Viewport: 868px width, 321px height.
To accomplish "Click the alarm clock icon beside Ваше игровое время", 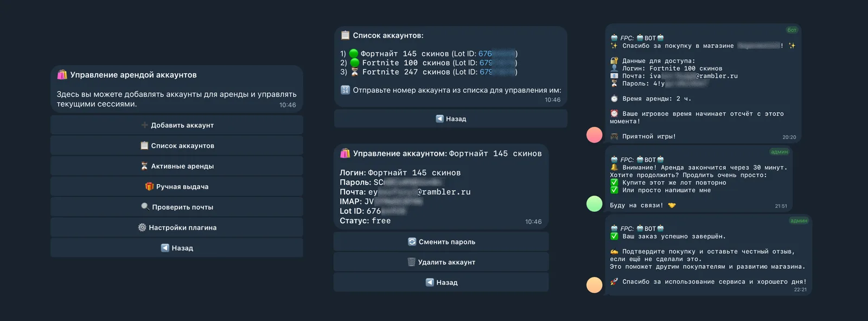I will [614, 114].
